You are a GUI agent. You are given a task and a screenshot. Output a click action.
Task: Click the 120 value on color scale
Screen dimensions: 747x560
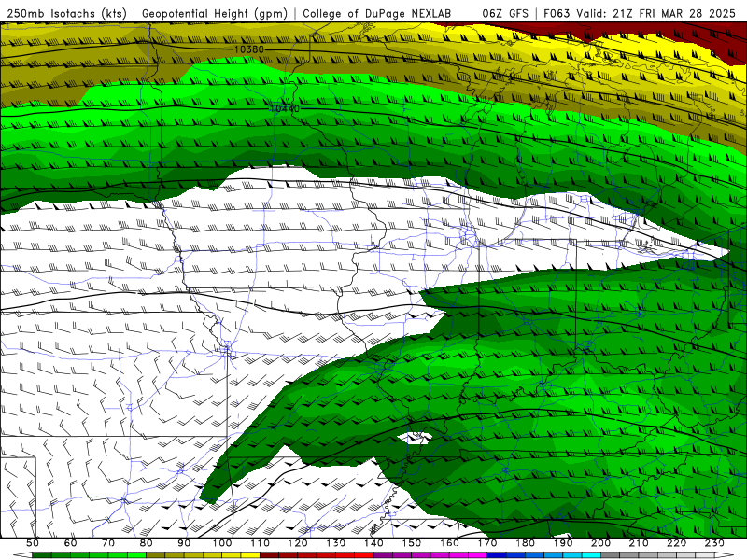pyautogui.click(x=298, y=543)
